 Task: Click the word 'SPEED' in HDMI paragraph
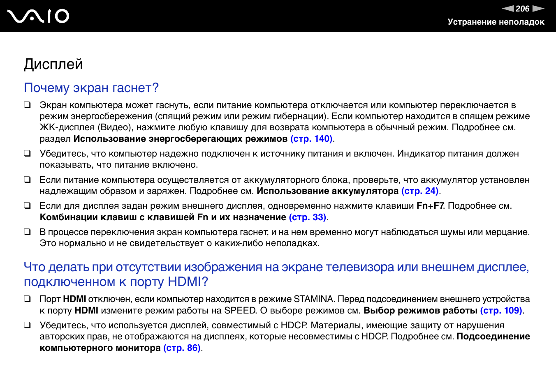240,311
